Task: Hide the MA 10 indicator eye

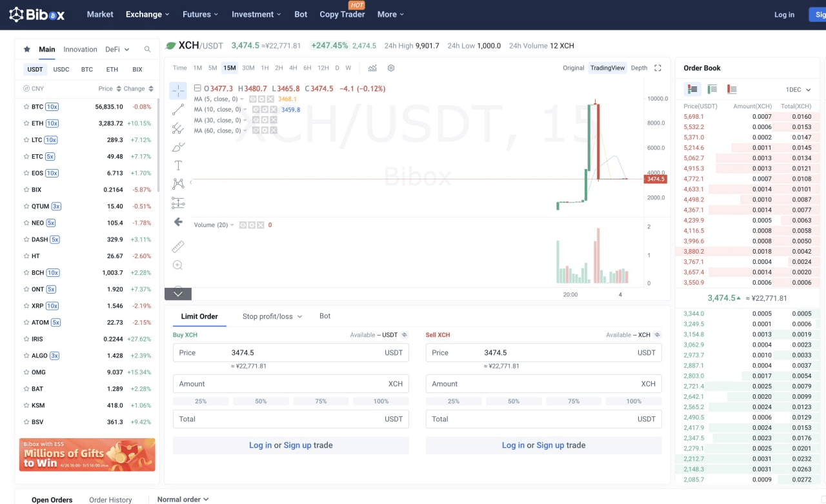Action: click(x=256, y=110)
